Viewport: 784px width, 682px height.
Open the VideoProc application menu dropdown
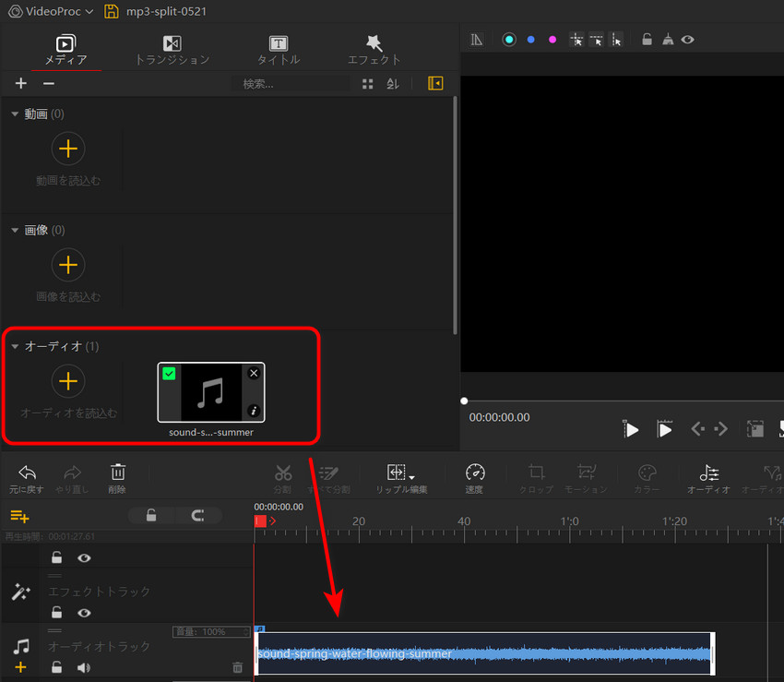[51, 11]
